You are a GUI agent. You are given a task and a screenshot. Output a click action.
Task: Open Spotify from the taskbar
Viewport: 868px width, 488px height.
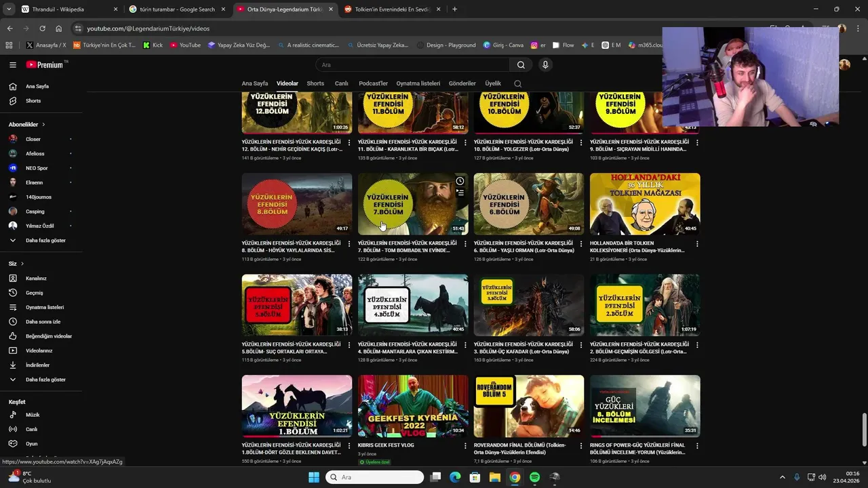tap(534, 477)
